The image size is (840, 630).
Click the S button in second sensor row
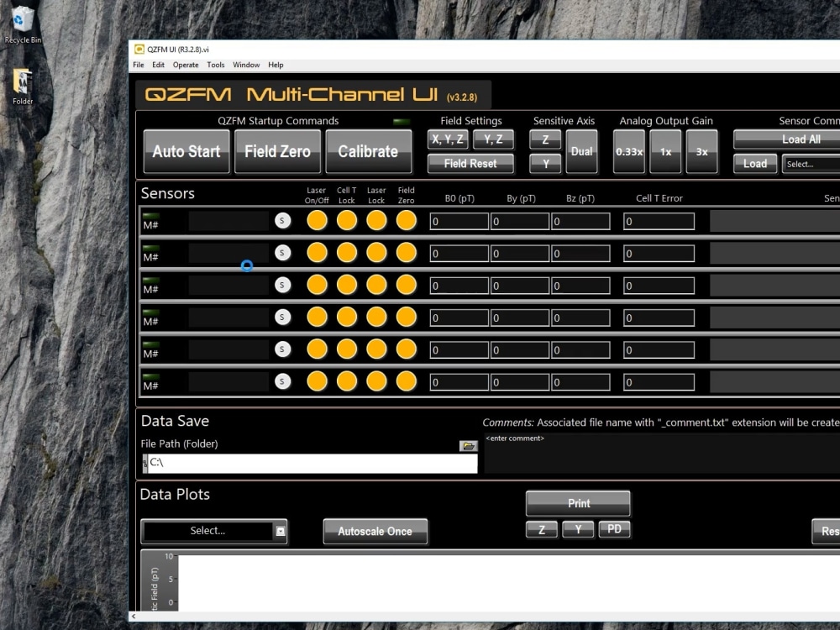click(282, 253)
